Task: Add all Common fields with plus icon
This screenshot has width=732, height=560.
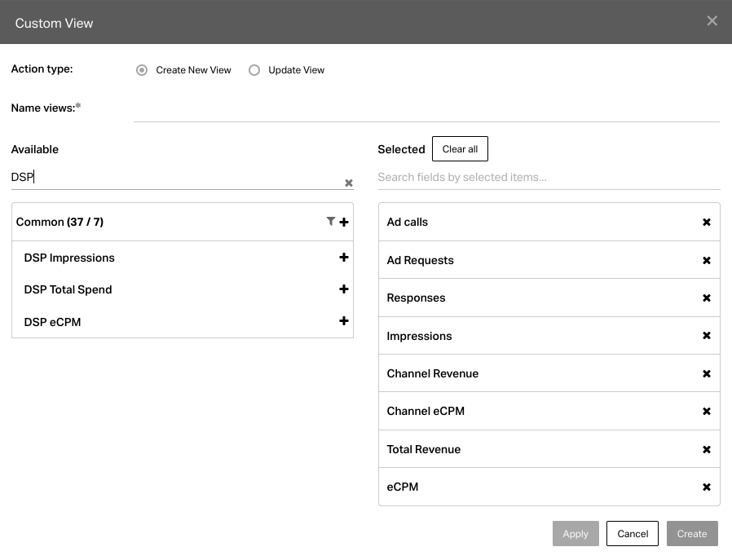Action: pos(344,222)
